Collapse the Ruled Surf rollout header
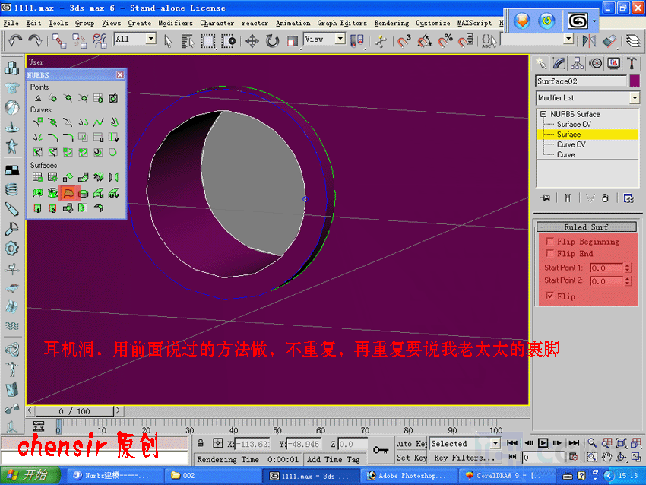This screenshot has height=485, width=646. pyautogui.click(x=587, y=227)
